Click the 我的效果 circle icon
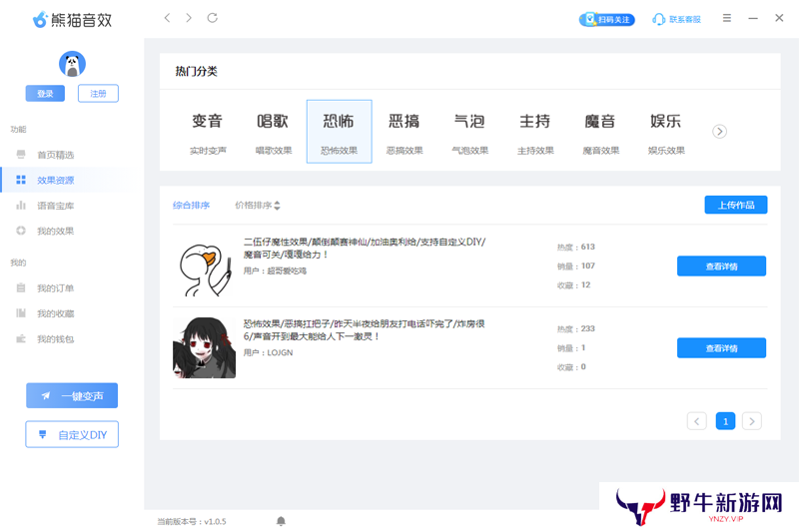This screenshot has height=532, width=799. (21, 231)
